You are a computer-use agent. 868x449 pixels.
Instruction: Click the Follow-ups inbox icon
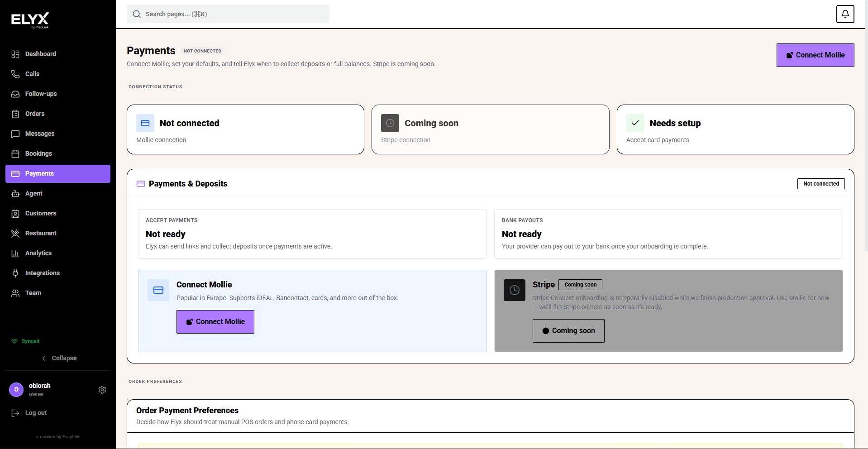15,94
